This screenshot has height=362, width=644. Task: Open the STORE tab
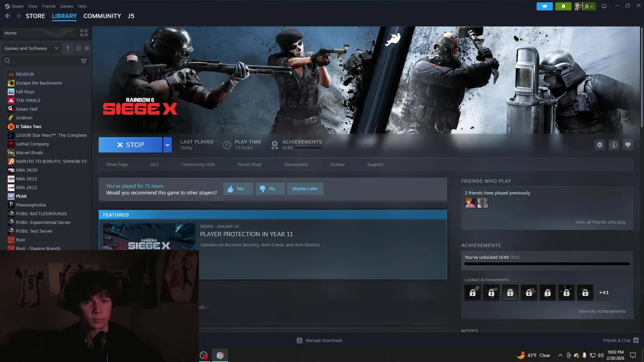pos(35,16)
